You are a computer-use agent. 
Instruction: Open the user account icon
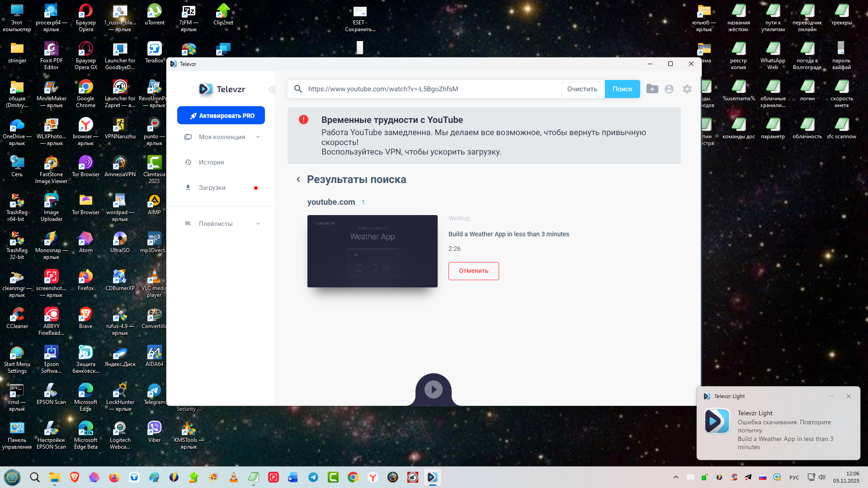point(669,89)
